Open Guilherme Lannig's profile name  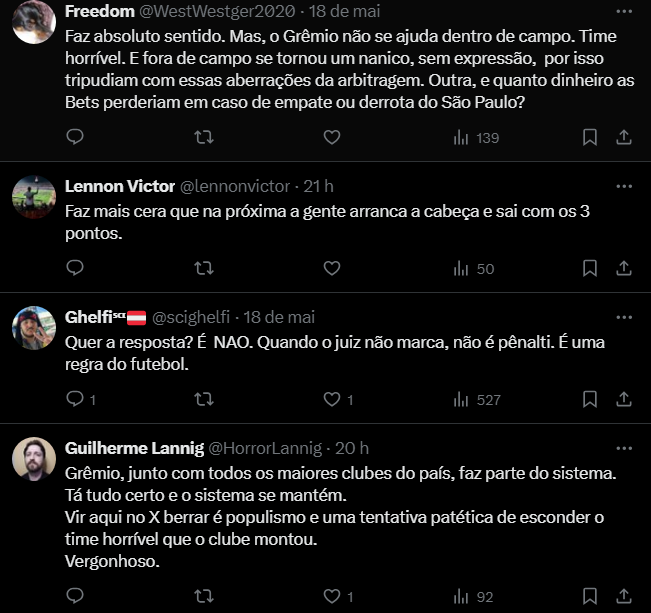[x=134, y=448]
